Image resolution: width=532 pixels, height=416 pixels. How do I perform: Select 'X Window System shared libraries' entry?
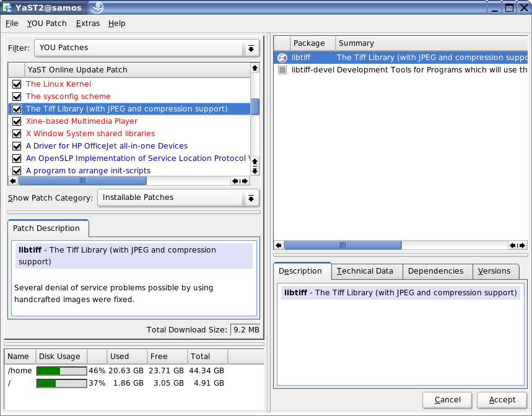click(x=90, y=134)
